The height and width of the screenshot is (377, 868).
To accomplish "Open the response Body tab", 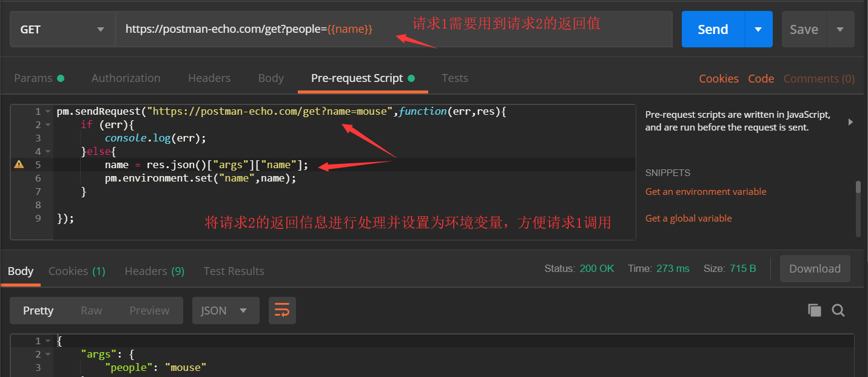I will 21,271.
